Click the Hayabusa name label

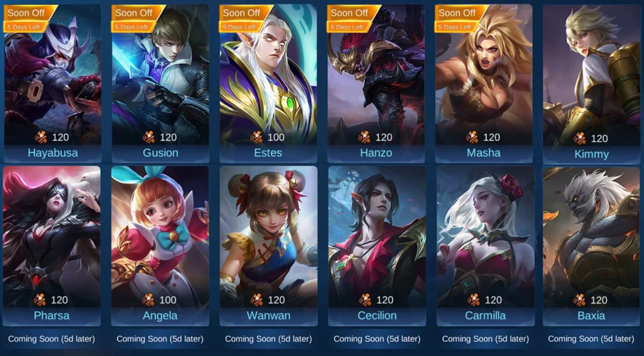coord(53,153)
